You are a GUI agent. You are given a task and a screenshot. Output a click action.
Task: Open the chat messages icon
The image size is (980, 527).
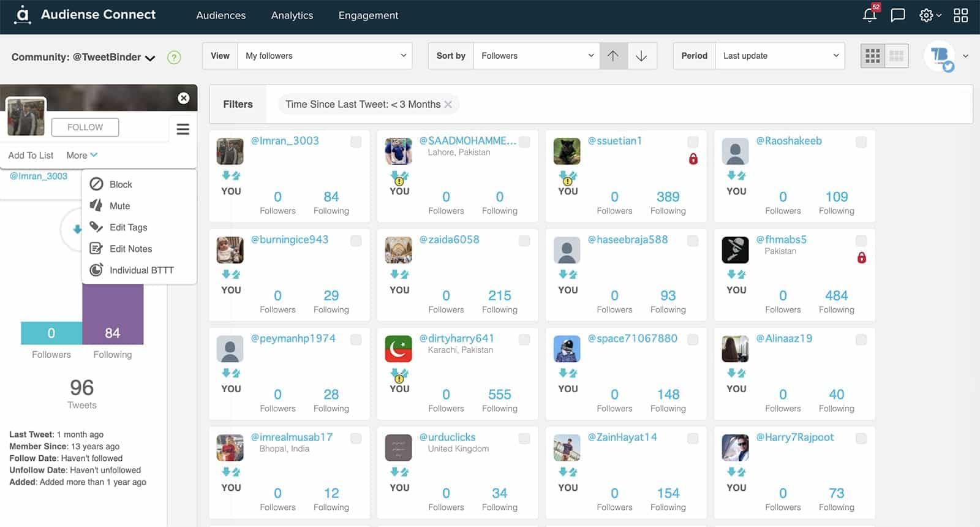[x=898, y=15]
